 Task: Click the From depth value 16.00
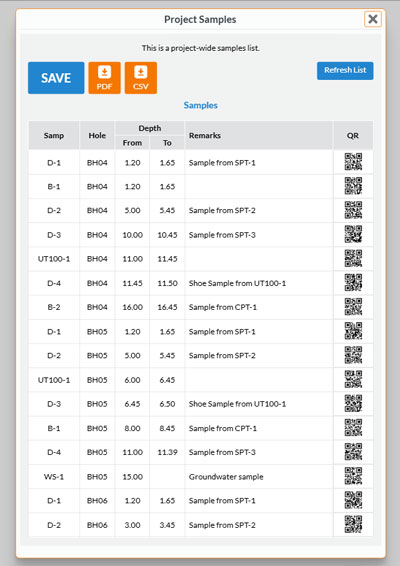tap(132, 307)
